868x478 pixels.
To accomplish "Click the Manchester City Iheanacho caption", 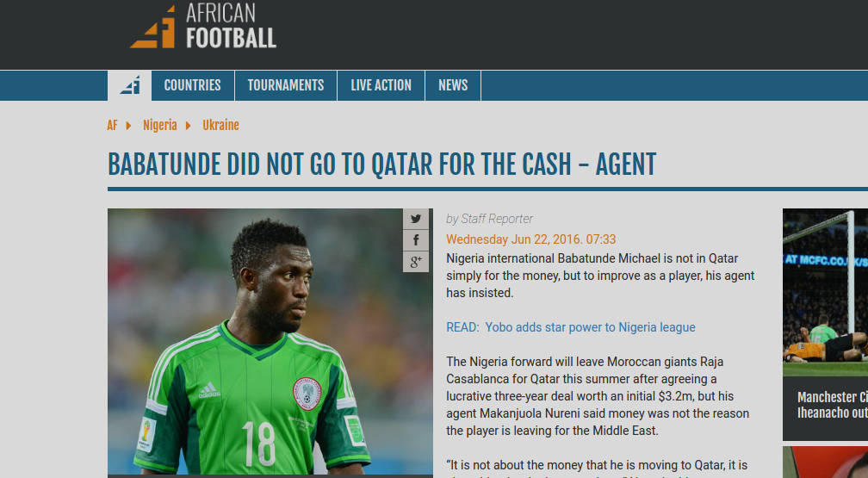I will pos(832,405).
